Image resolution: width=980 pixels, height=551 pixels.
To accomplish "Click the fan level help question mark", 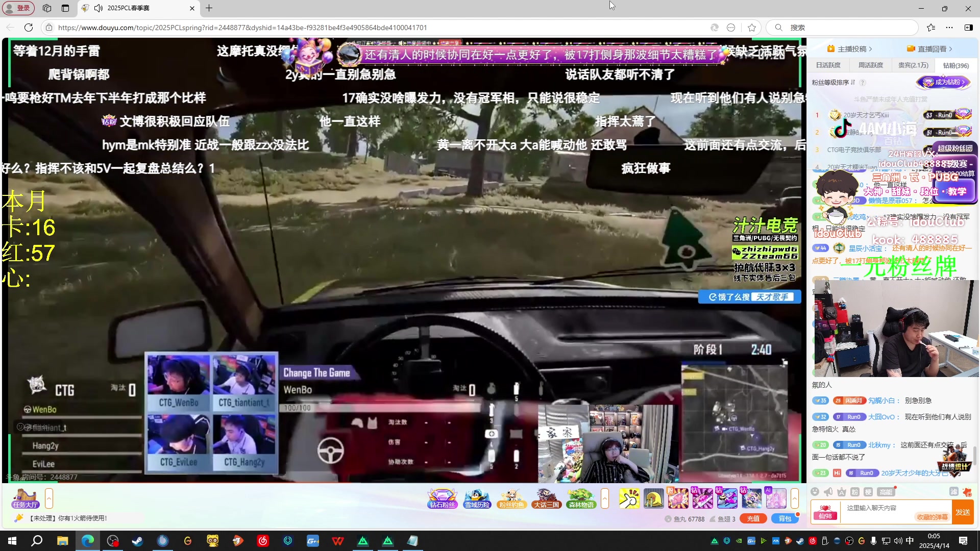I will (x=863, y=83).
